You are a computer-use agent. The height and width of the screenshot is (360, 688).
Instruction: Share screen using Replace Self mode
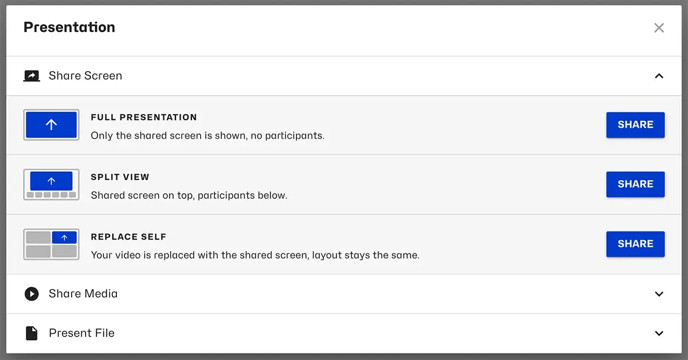635,244
